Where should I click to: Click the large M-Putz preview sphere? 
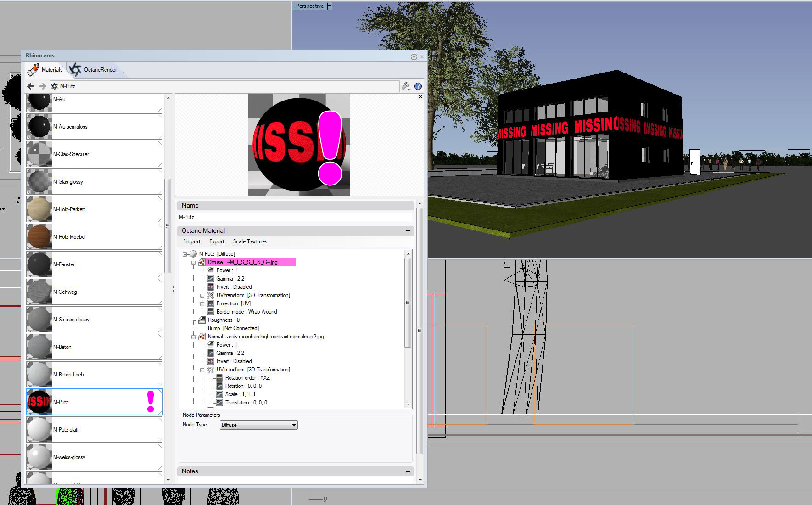pyautogui.click(x=299, y=145)
